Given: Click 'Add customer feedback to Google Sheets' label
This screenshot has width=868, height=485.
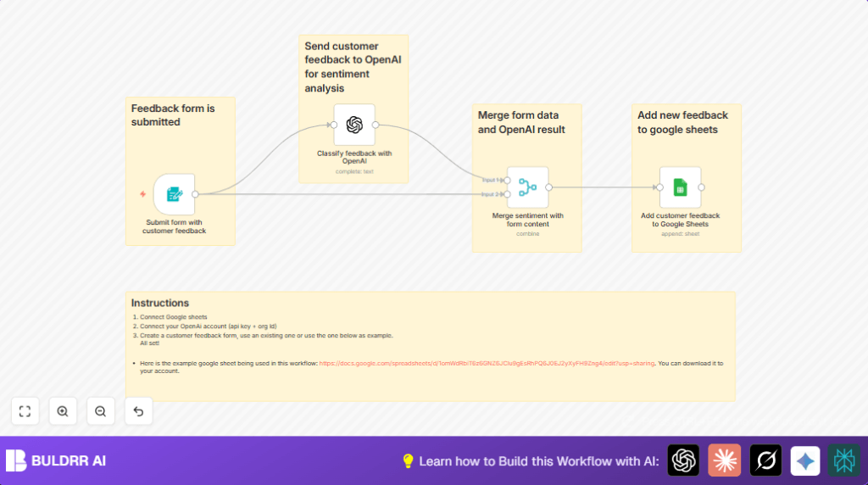Looking at the screenshot, I should [x=681, y=220].
